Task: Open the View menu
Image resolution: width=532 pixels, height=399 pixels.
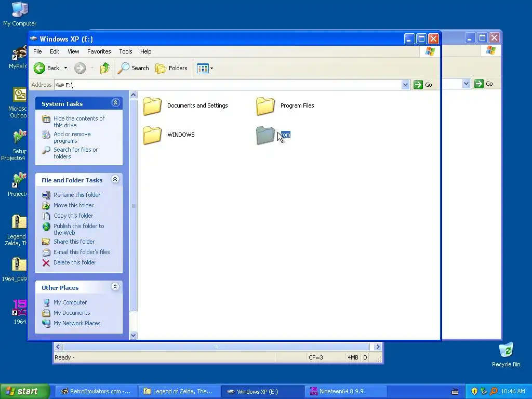Action: point(73,51)
